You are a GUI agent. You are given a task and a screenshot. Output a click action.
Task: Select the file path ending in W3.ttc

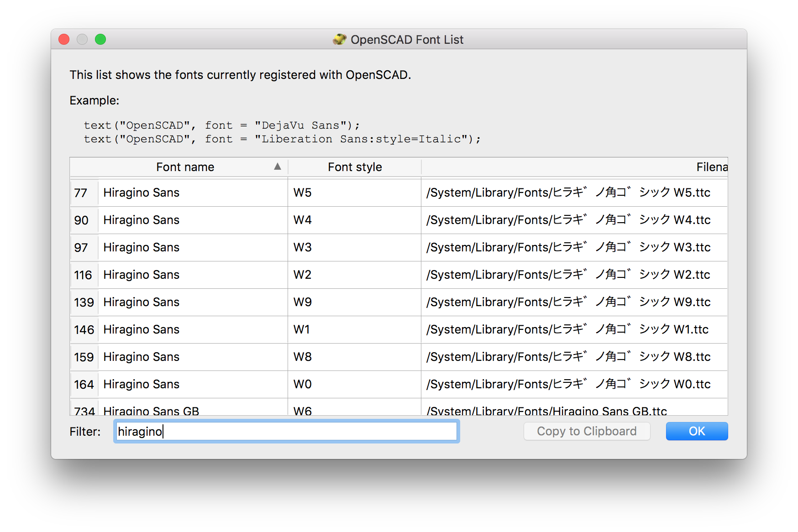574,248
